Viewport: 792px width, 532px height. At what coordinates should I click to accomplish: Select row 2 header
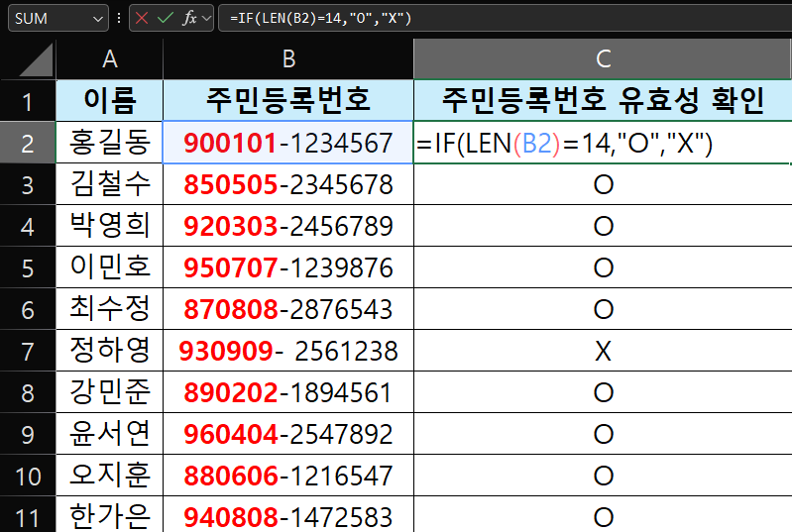click(x=28, y=143)
